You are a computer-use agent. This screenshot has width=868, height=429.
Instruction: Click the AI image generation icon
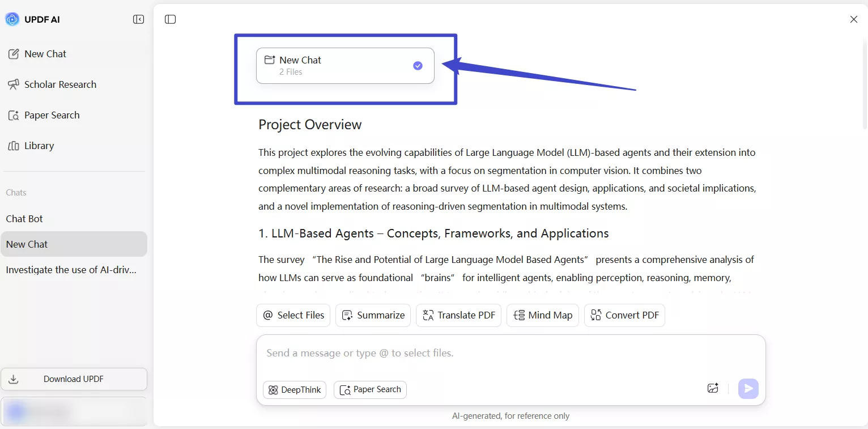pos(713,388)
